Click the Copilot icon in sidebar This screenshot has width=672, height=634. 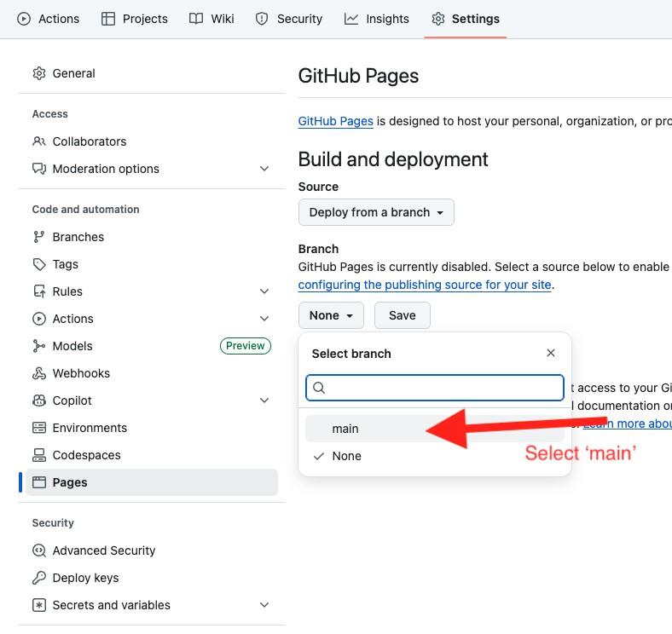39,401
